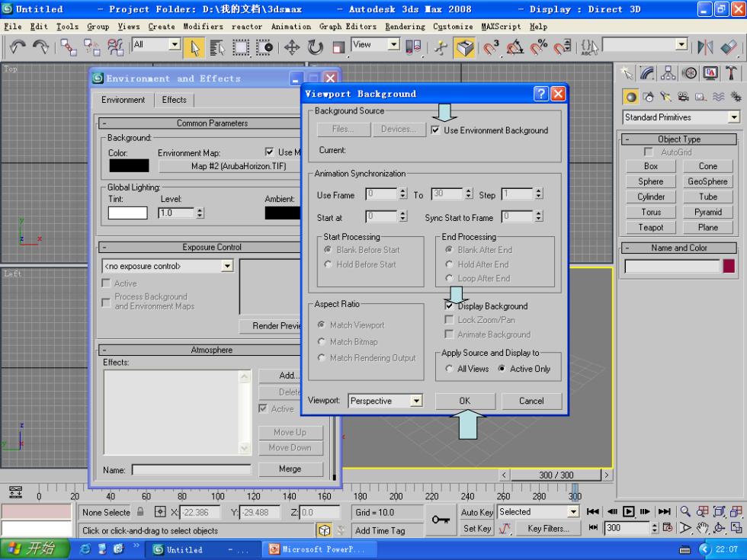Toggle the 3D Snaps magnet icon
This screenshot has width=747, height=560.
point(491,47)
